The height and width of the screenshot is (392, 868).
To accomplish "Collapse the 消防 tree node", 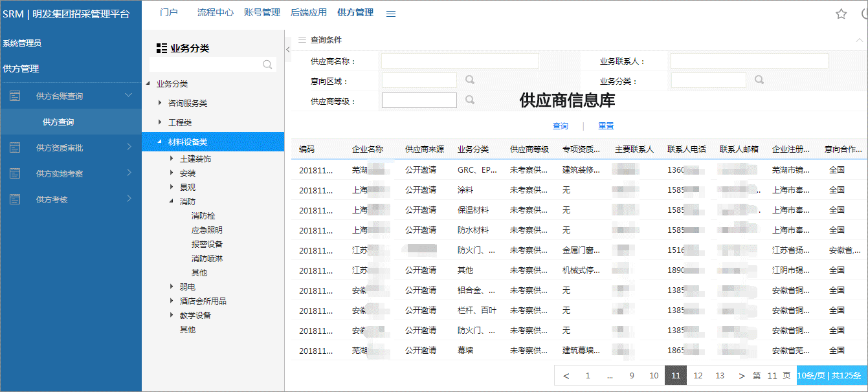I will point(172,202).
